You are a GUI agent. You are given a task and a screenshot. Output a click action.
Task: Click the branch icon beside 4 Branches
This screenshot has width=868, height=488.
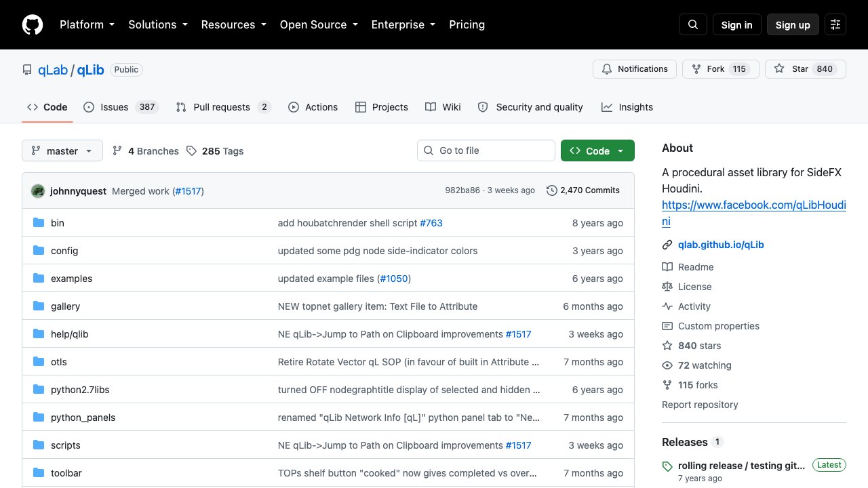tap(117, 151)
